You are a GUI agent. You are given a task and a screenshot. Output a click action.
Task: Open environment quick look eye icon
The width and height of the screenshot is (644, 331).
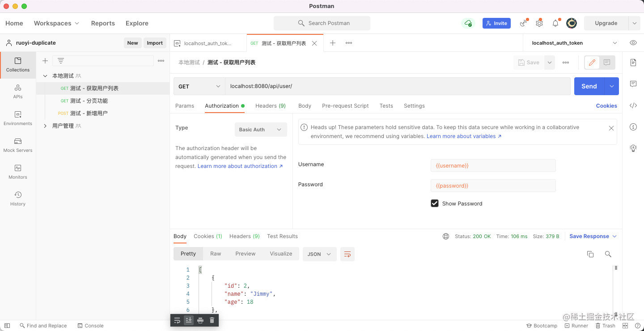(x=633, y=43)
